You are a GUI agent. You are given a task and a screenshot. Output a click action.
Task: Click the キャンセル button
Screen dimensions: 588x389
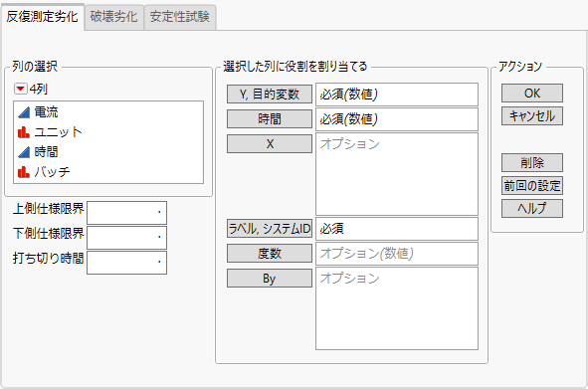coord(532,116)
